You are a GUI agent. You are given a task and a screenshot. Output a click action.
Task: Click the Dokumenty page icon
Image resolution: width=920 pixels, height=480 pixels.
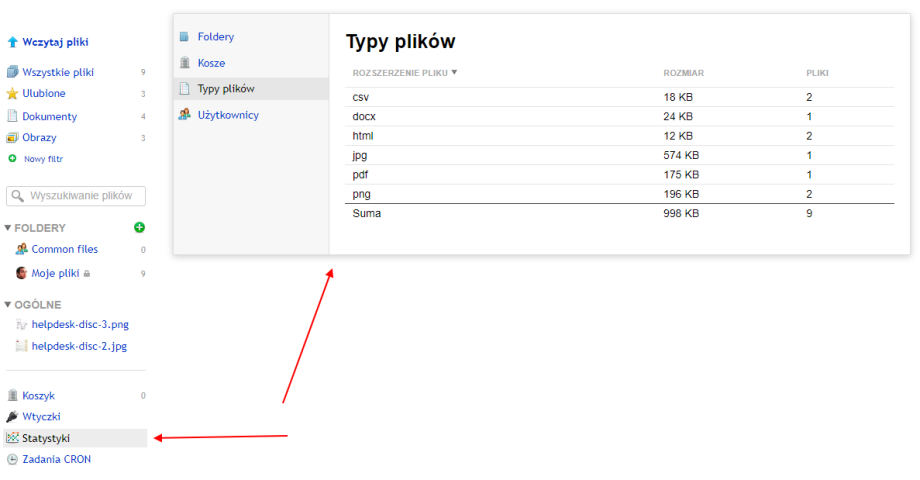point(12,116)
